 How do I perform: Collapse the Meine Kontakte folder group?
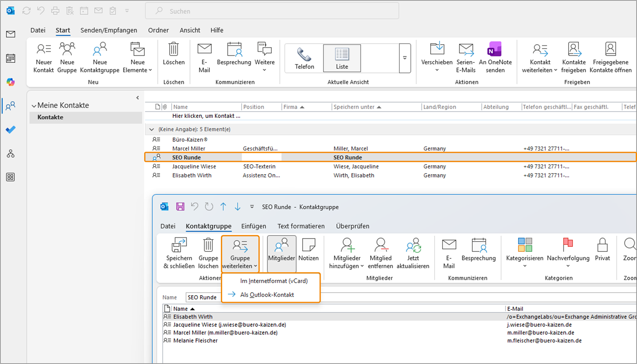point(34,106)
